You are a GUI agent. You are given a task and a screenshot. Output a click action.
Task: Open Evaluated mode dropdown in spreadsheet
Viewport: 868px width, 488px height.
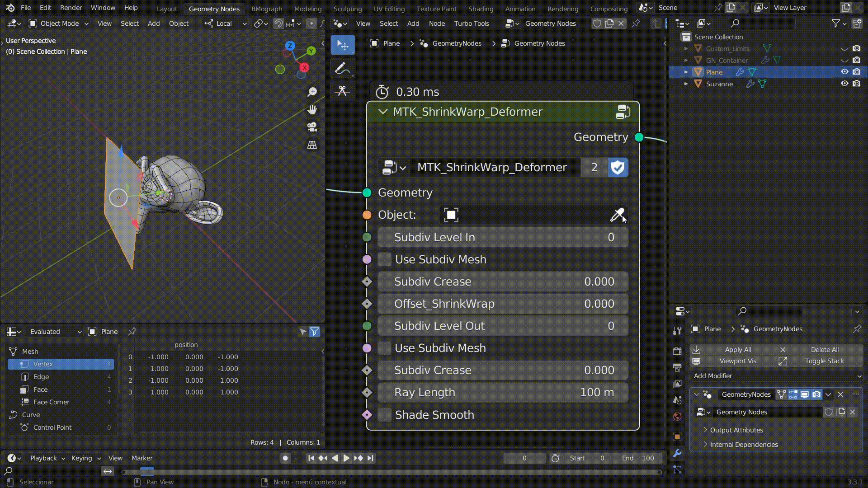click(54, 332)
